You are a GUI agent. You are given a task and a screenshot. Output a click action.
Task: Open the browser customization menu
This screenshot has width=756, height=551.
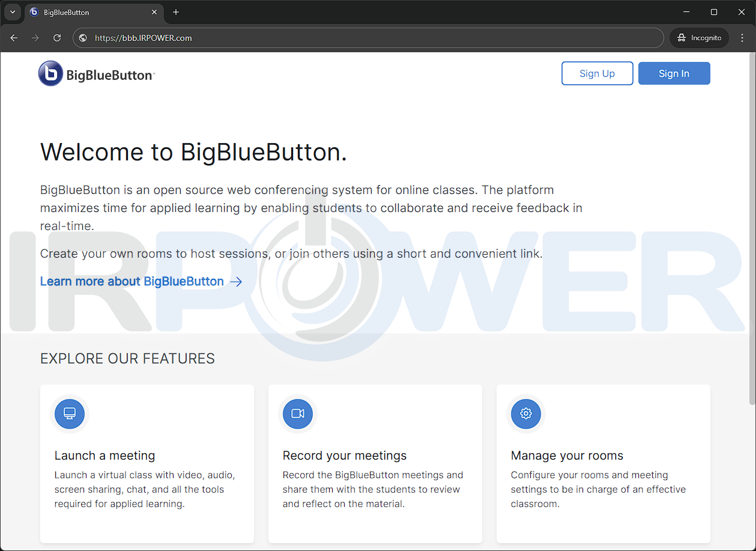point(742,37)
